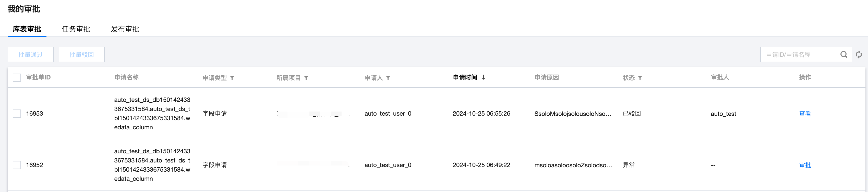Click the refresh icon beside search
This screenshot has width=868, height=192.
[x=859, y=54]
